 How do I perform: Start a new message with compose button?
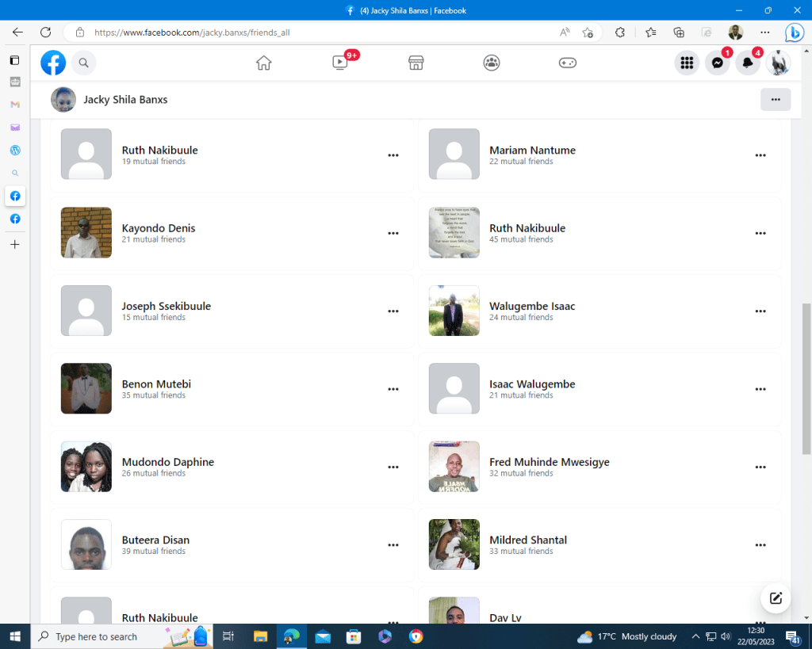(776, 598)
